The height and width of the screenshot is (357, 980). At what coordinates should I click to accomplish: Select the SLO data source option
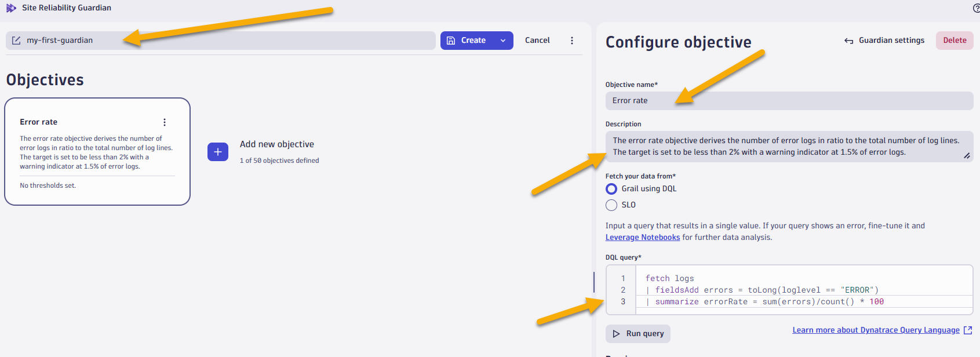pyautogui.click(x=611, y=205)
